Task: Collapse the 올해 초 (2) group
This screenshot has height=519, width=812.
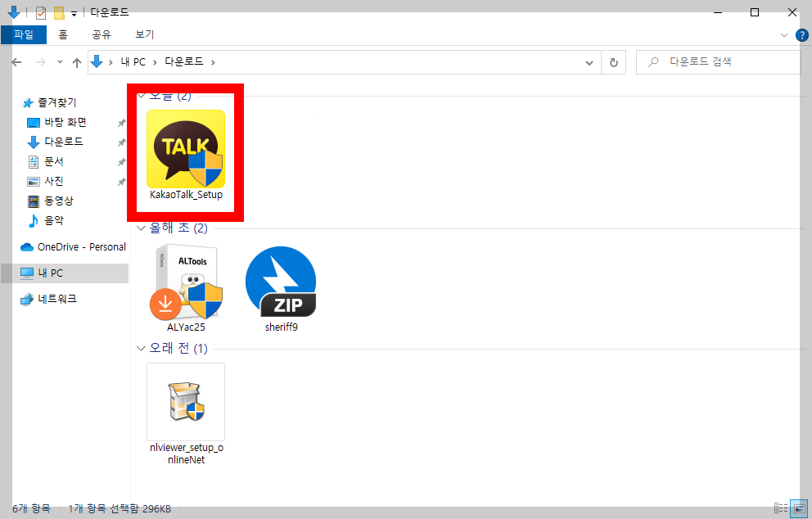Action: click(x=141, y=228)
